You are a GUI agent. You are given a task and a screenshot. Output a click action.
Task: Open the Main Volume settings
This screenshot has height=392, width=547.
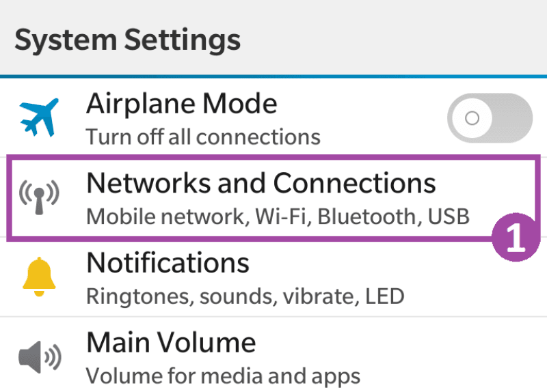[171, 342]
